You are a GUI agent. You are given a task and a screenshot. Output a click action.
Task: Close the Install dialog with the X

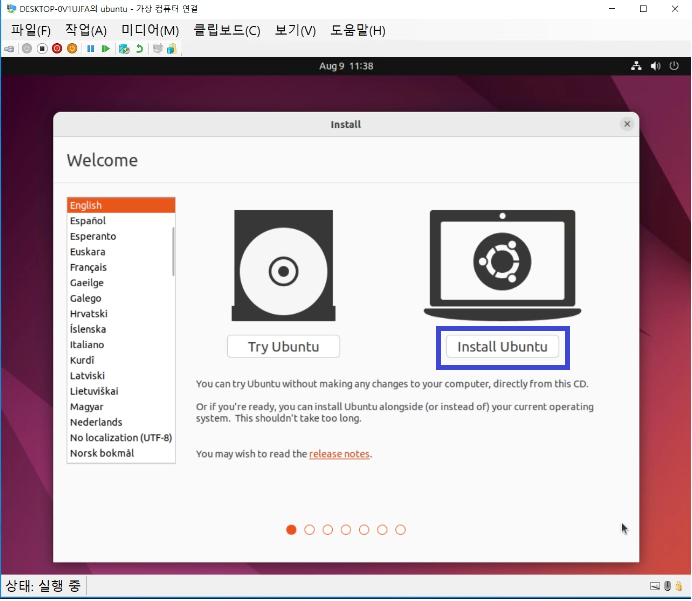tap(627, 124)
